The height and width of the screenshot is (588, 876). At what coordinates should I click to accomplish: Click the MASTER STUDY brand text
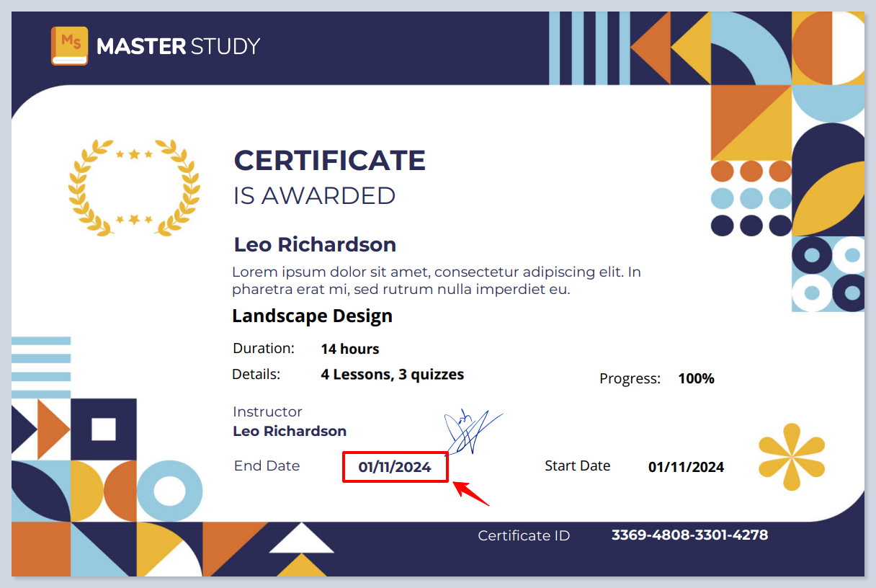[x=178, y=47]
